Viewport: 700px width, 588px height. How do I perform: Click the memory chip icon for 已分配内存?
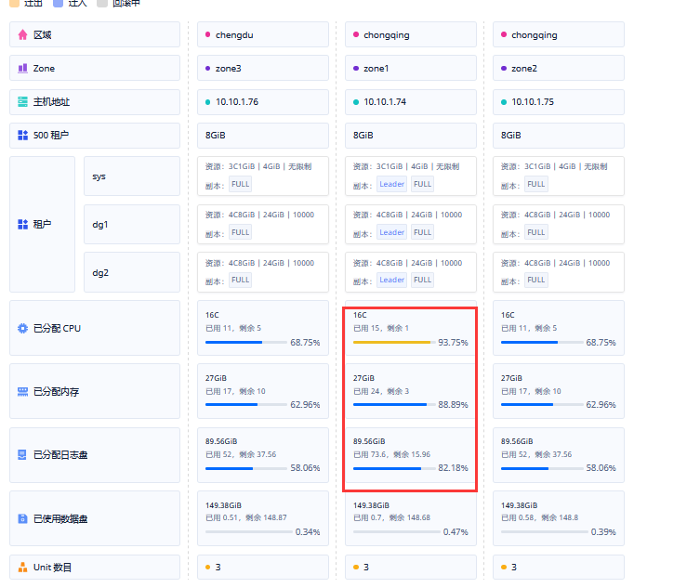[22, 392]
